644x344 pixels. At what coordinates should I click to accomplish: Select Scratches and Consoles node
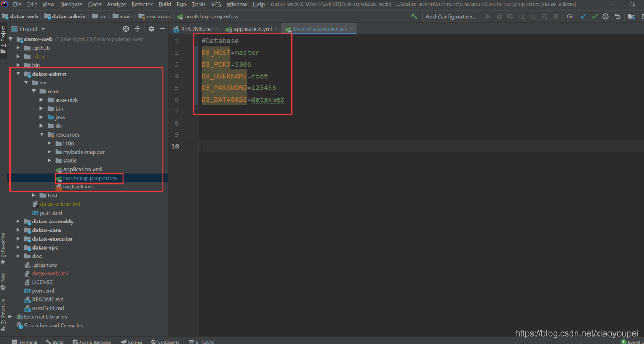[53, 326]
